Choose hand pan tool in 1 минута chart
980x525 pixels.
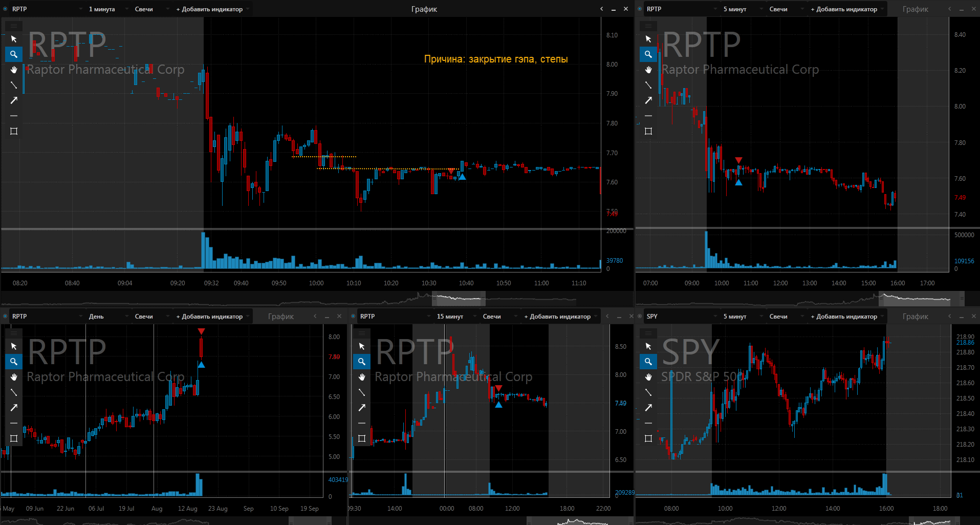[x=14, y=70]
